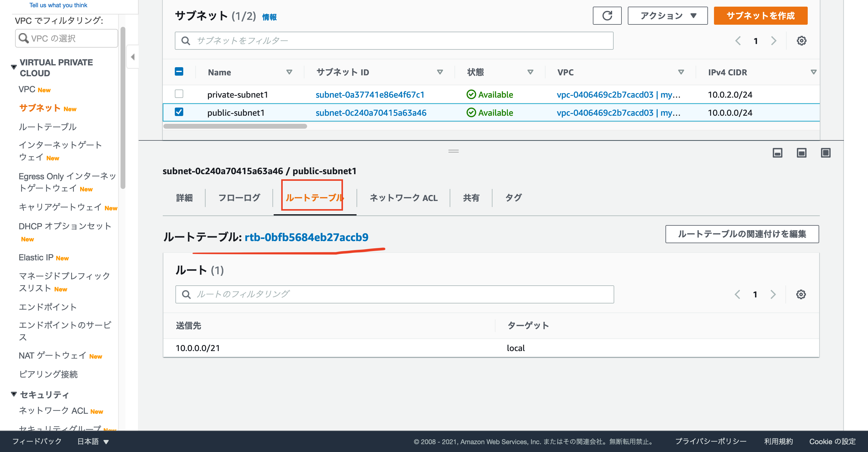Collapse the VIRTUAL PRIVATE CLOUD section
868x452 pixels.
(14, 67)
